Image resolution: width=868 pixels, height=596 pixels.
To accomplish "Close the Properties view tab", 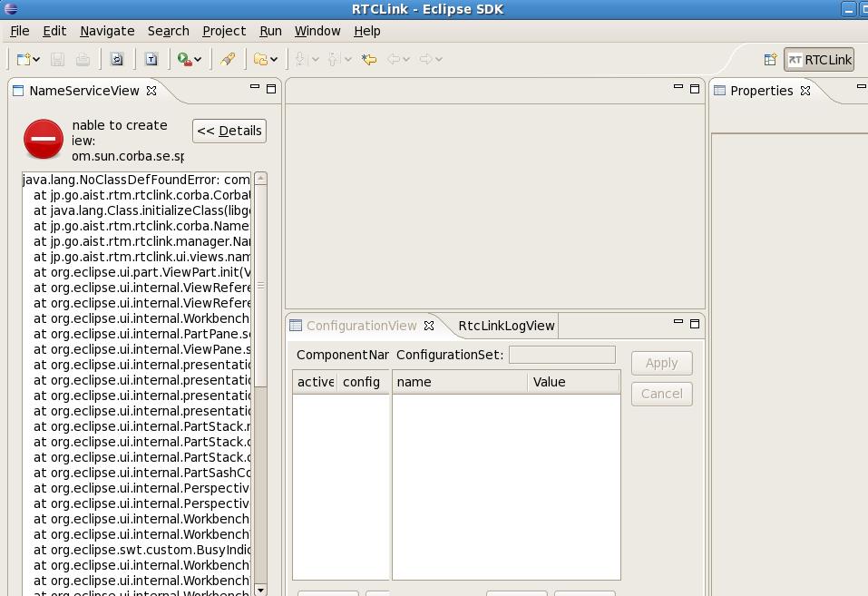I will pos(805,91).
